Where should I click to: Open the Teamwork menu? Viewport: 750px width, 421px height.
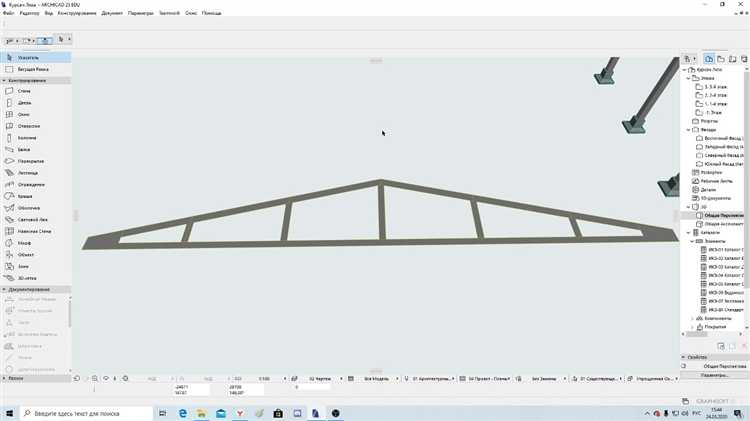coord(169,13)
